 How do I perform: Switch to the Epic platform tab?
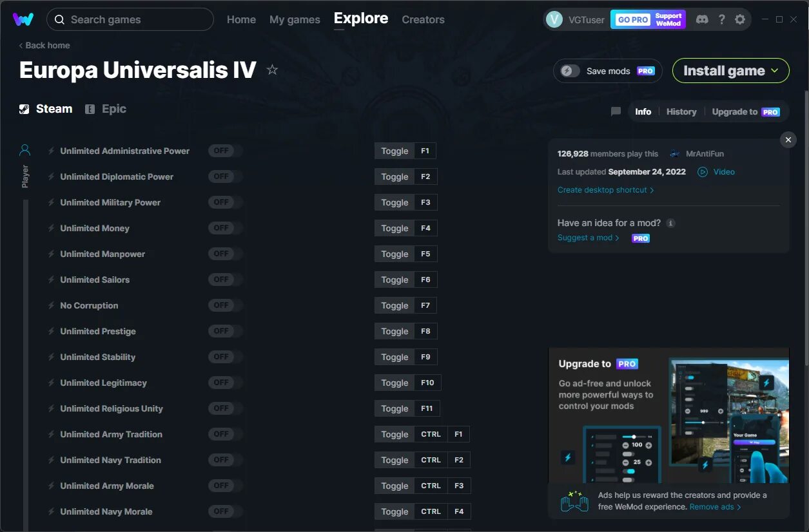pyautogui.click(x=106, y=109)
